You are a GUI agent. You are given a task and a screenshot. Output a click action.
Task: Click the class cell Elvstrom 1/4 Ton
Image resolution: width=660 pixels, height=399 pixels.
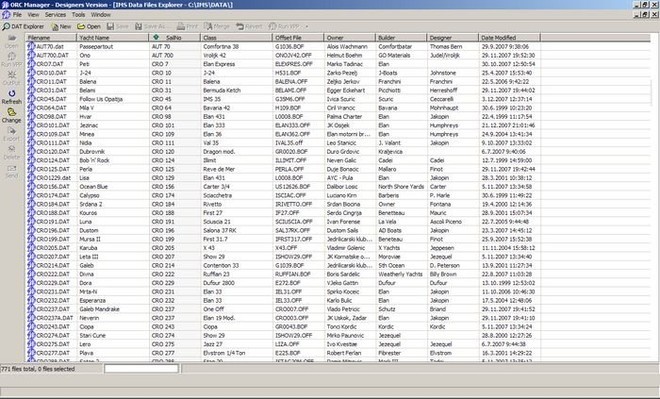[224, 353]
